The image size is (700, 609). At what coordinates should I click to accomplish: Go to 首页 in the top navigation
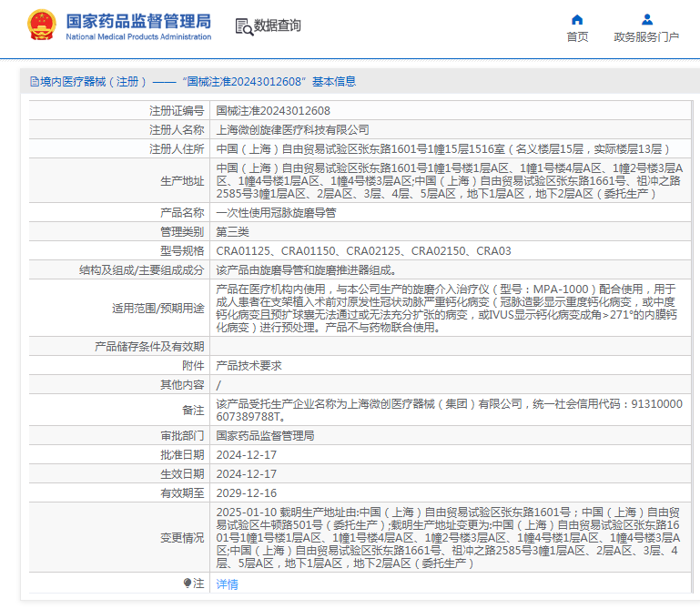[577, 37]
